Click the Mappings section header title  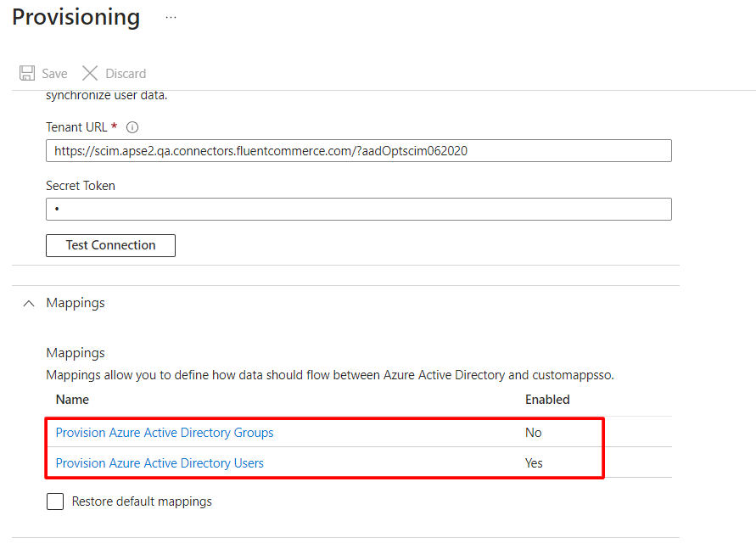pyautogui.click(x=76, y=303)
